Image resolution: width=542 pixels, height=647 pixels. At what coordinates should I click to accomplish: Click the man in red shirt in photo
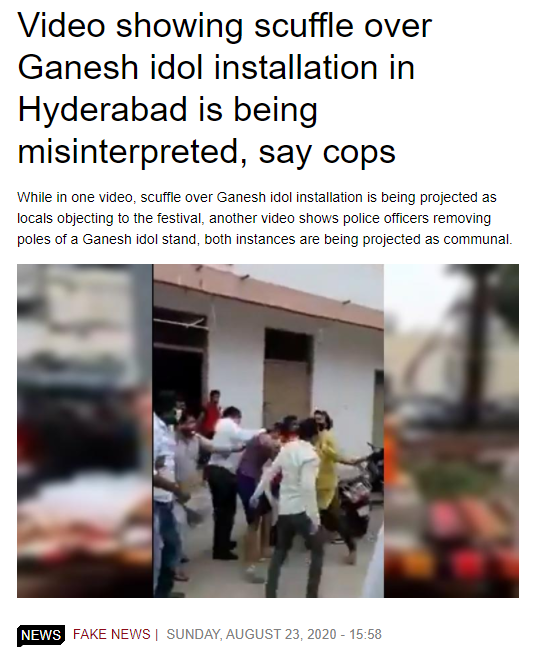click(211, 411)
